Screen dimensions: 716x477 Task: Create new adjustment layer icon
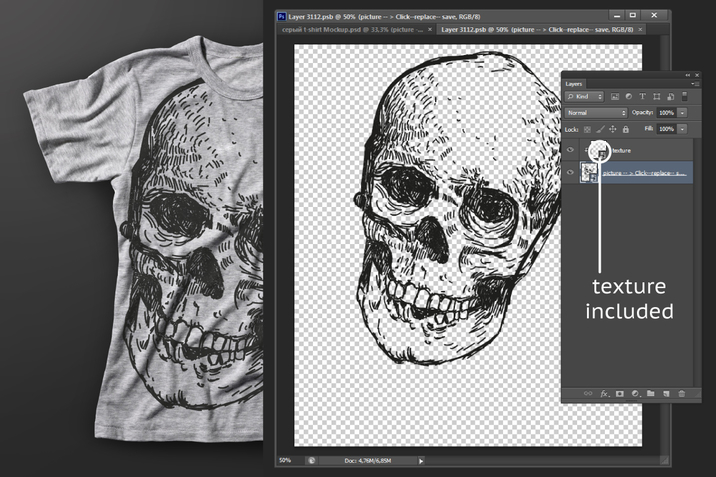click(x=634, y=394)
